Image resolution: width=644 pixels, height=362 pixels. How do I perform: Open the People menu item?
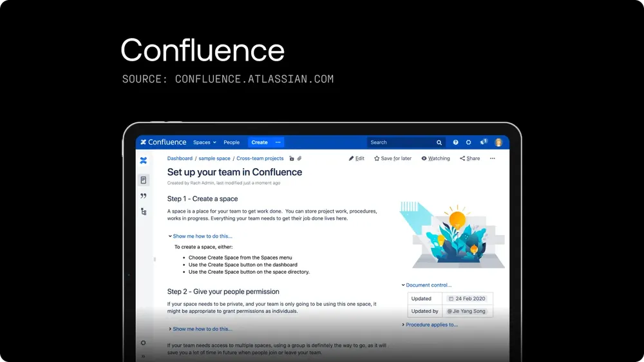coord(231,142)
